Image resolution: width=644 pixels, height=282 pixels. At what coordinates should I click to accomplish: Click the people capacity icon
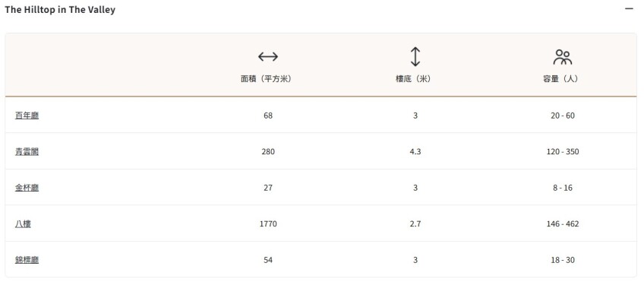tap(562, 57)
